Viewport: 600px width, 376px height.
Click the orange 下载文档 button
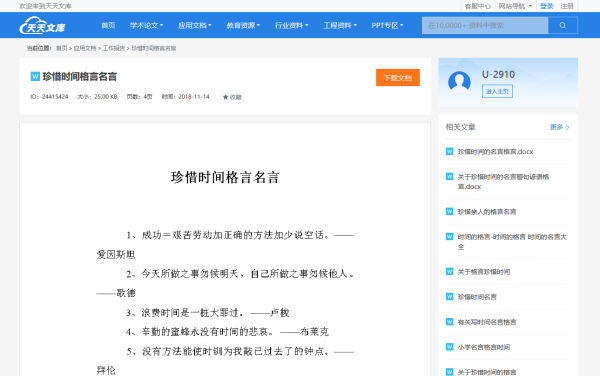398,78
